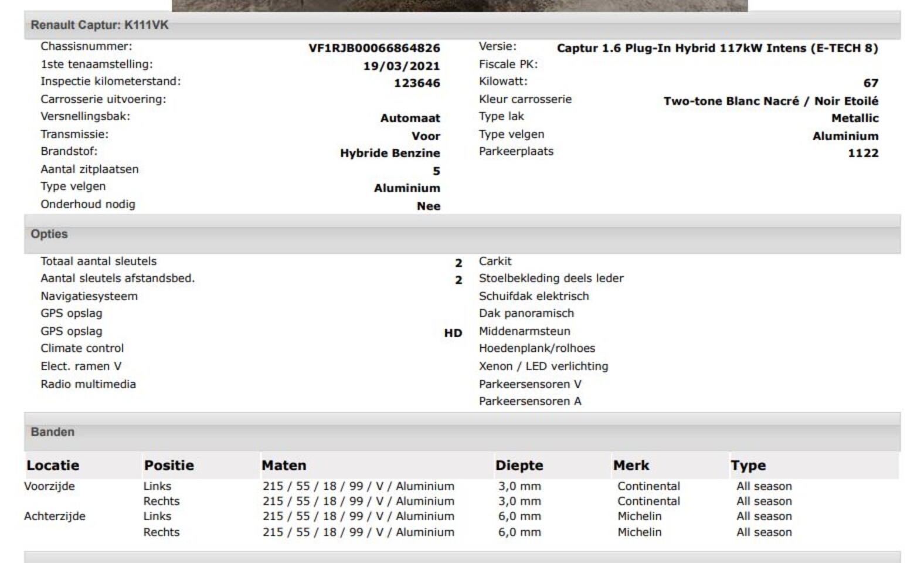Click the Locatie column header
Screen dimensions: 924x563
click(53, 466)
